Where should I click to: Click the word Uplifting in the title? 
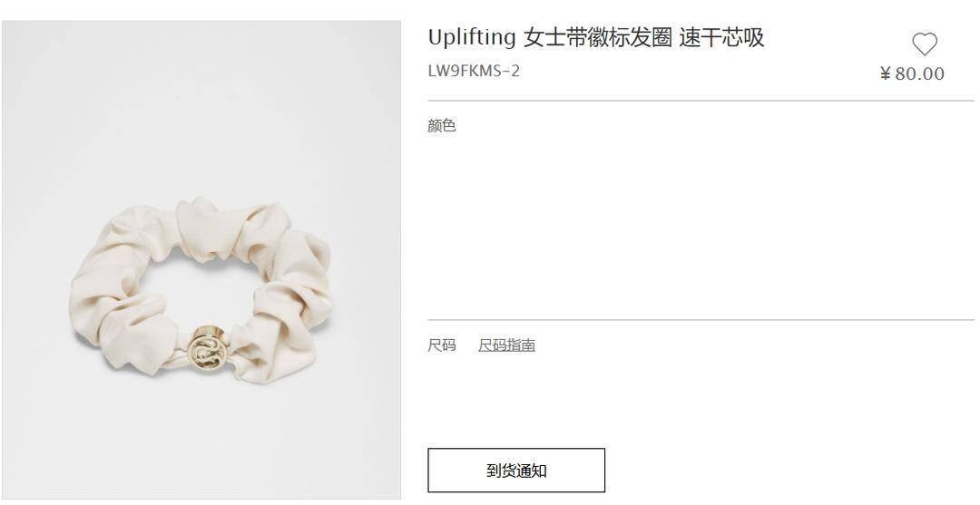472,37
